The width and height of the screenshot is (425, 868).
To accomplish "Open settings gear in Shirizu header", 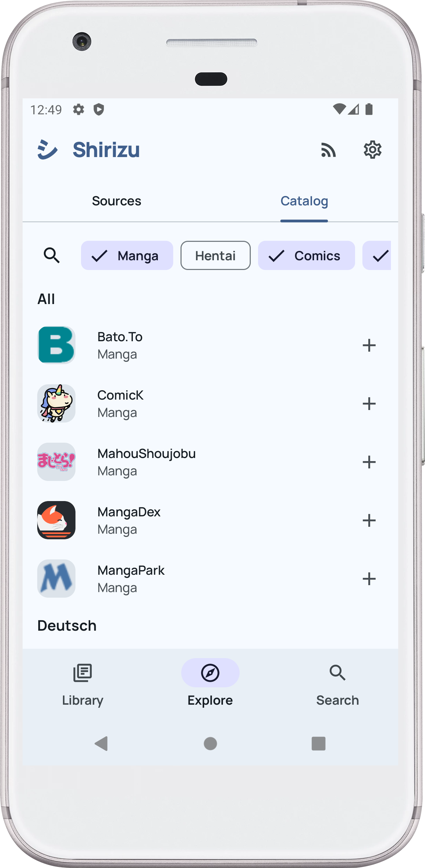I will (x=372, y=150).
